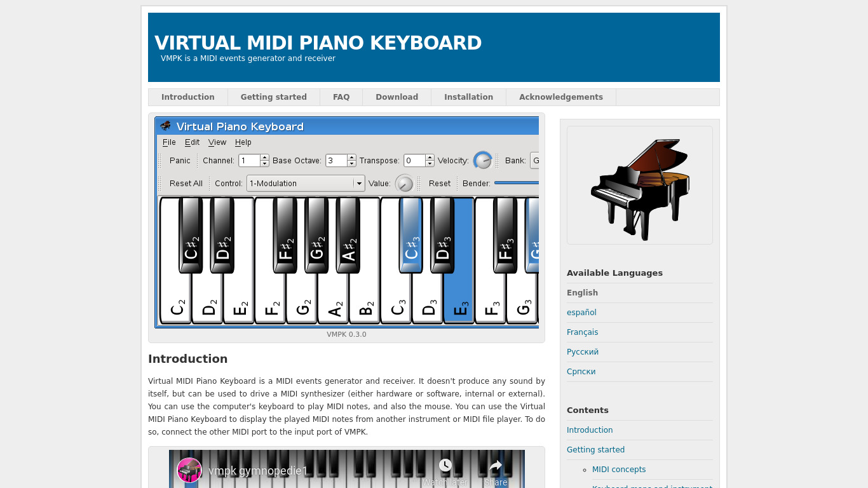Click the A#2 black piano key
868x488 pixels.
(348, 235)
